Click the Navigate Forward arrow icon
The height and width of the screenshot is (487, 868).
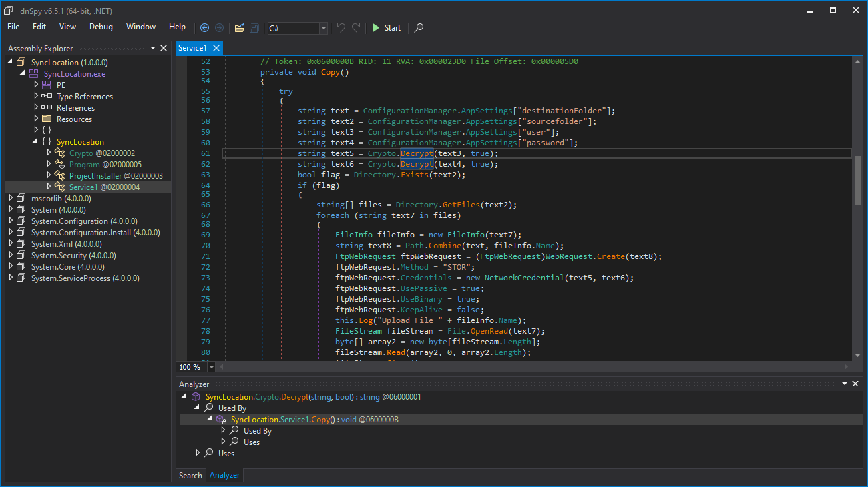[x=218, y=27]
